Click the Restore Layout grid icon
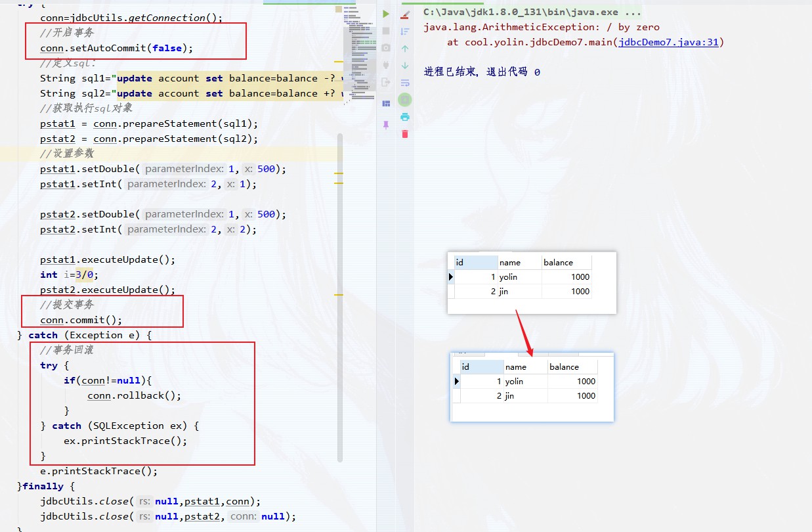This screenshot has height=532, width=812. [x=386, y=103]
